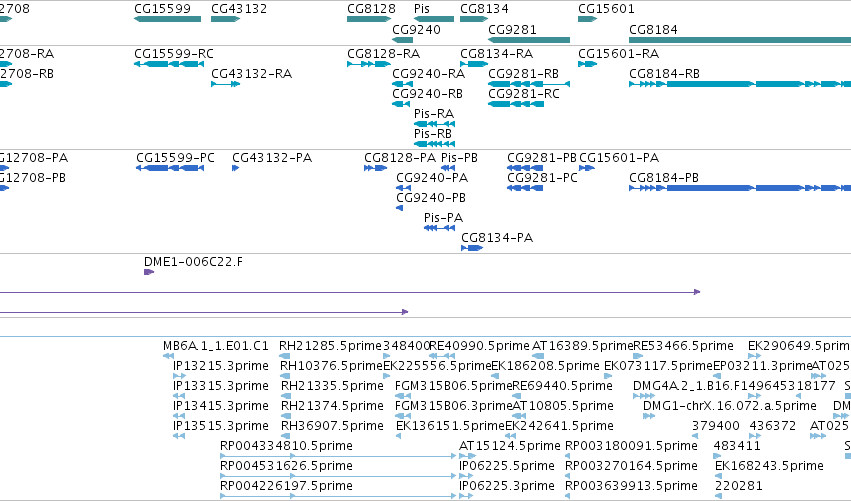Select the CG9281 gene bar
The width and height of the screenshot is (851, 501).
(x=529, y=40)
